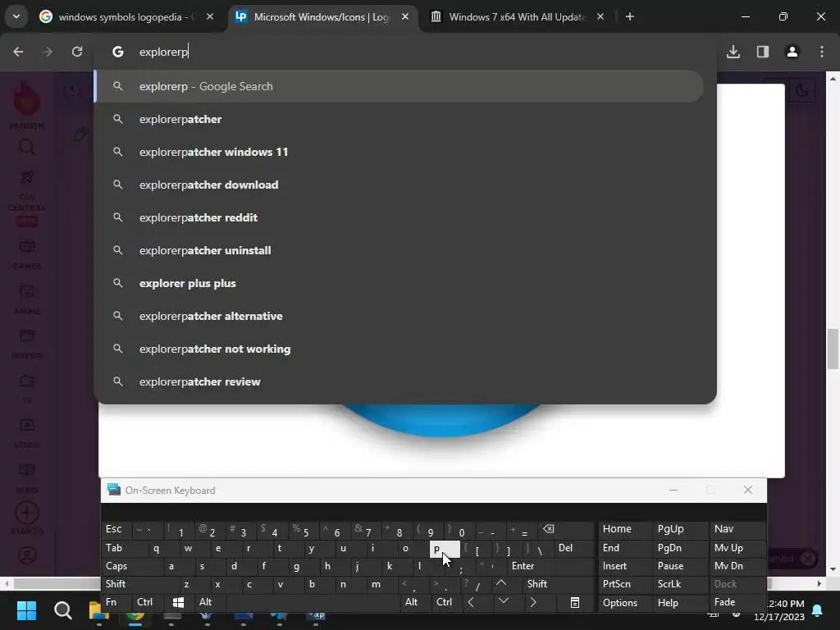Image resolution: width=840 pixels, height=630 pixels.
Task: Toggle left Alt key on On-Screen Keyboard
Action: point(209,602)
